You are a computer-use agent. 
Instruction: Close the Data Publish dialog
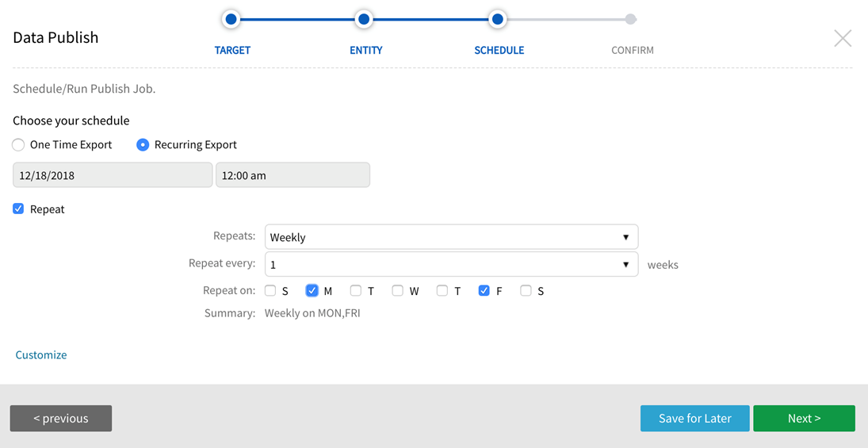coord(842,38)
